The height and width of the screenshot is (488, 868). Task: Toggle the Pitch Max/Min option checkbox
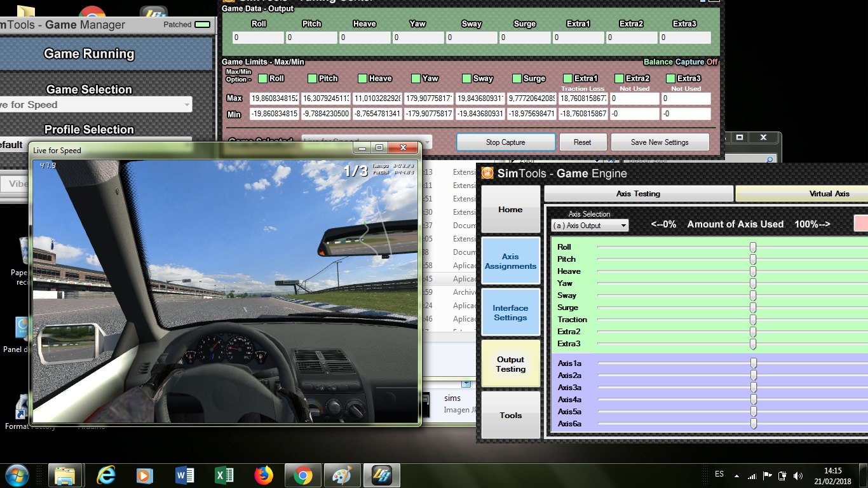[x=312, y=78]
